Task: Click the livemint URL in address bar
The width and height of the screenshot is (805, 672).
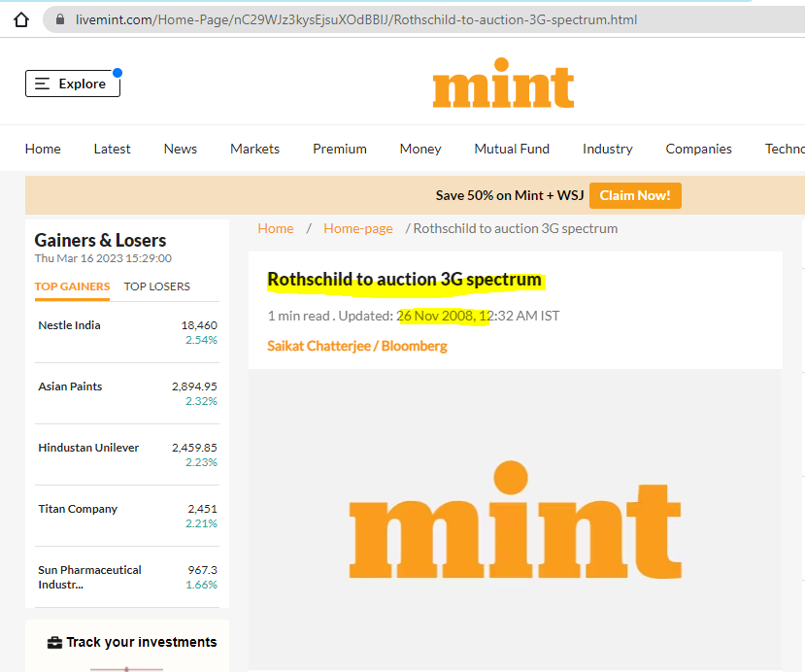Action: point(356,19)
